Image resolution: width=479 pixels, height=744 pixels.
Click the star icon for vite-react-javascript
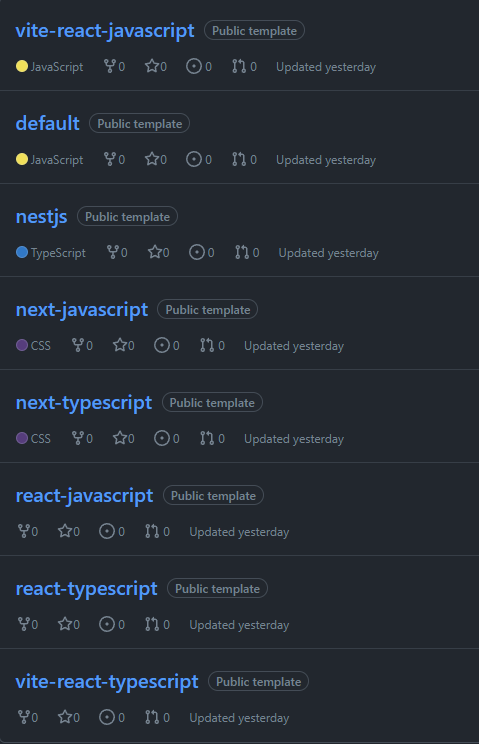(152, 66)
